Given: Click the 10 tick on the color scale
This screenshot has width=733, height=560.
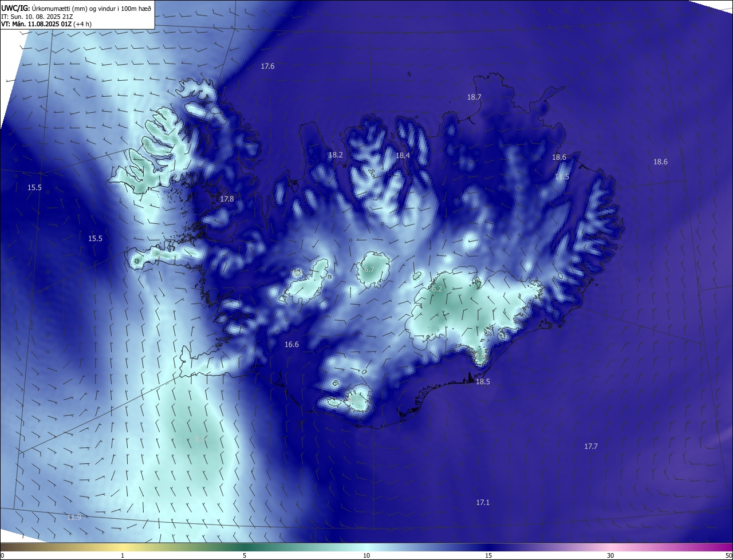Looking at the screenshot, I should coord(366,555).
